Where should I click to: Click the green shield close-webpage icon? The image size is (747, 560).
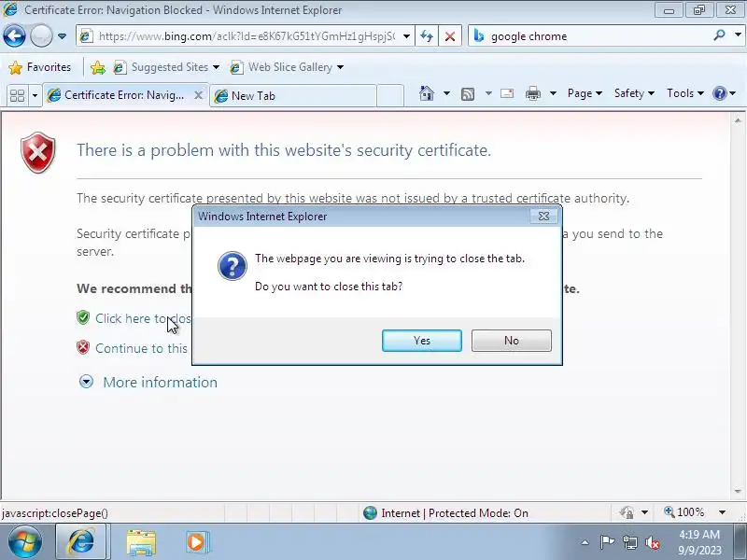(83, 317)
